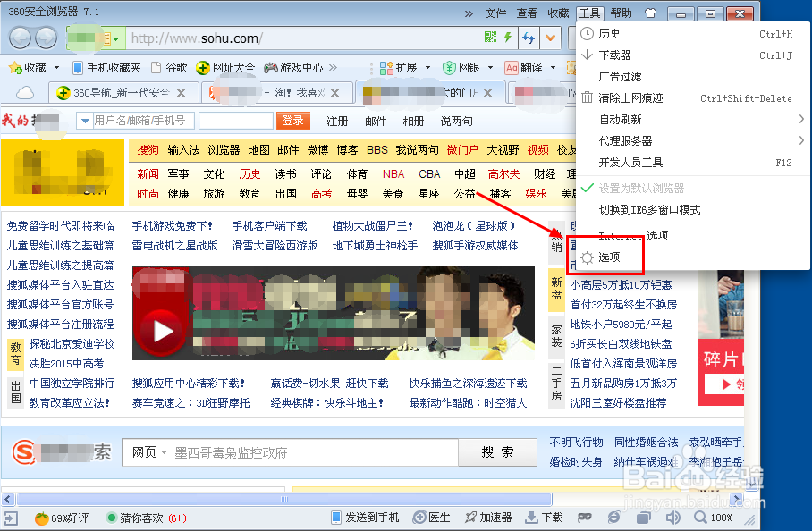Go forward with the browser forward arrow
The height and width of the screenshot is (531, 812).
coord(47,38)
